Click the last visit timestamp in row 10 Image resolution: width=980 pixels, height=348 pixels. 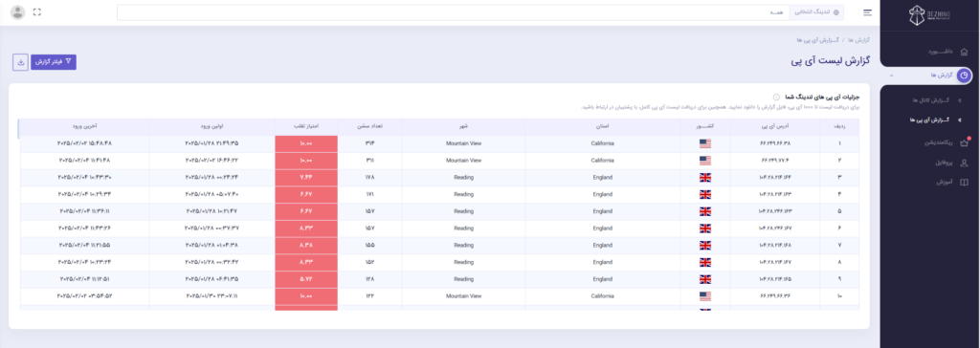84,296
